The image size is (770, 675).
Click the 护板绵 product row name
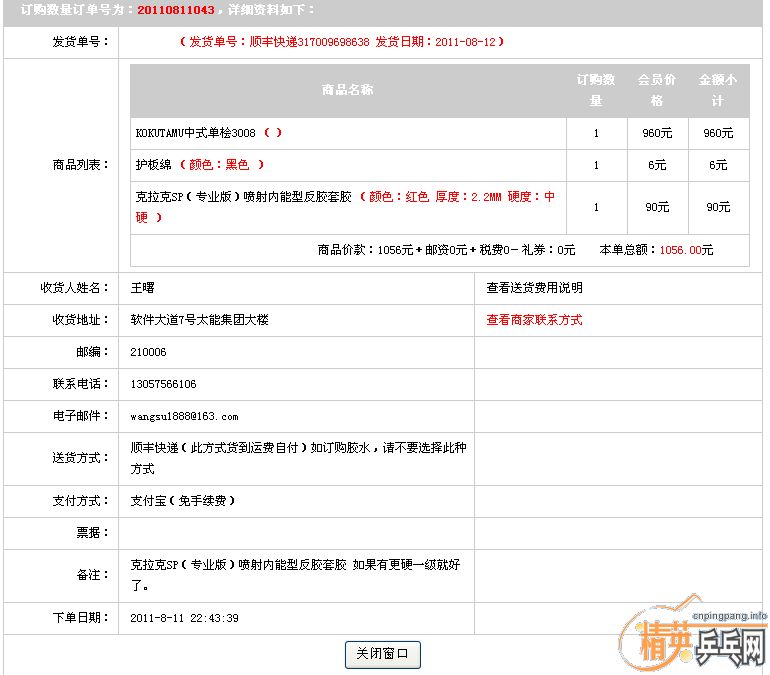(153, 165)
